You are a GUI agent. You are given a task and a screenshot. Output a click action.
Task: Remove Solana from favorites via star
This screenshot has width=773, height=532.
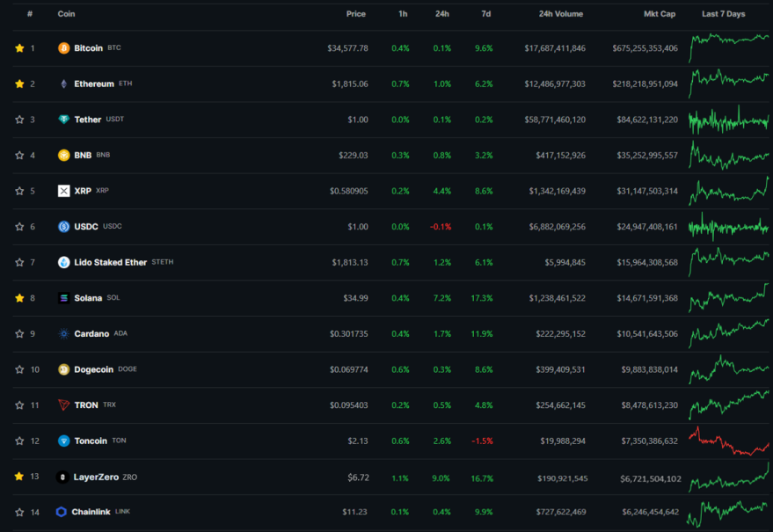tap(19, 298)
